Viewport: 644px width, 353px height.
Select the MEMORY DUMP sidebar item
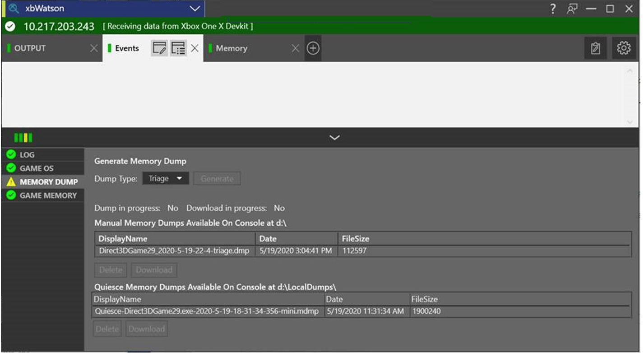[43, 182]
